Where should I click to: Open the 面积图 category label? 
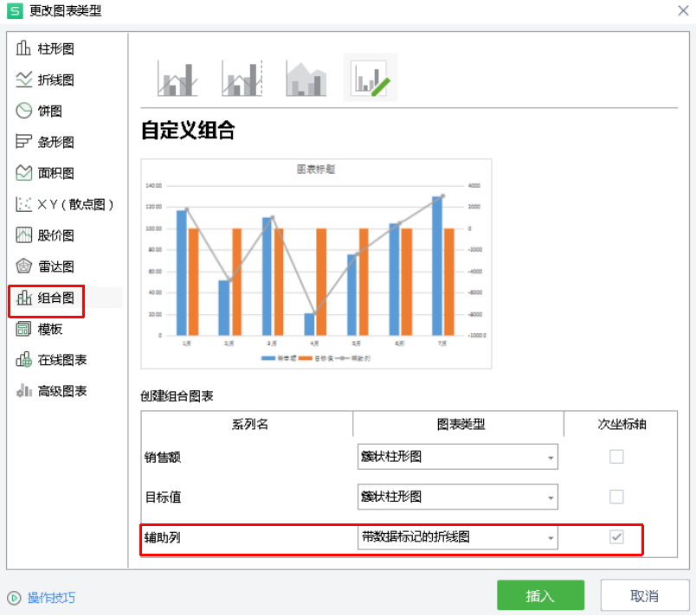coord(56,173)
